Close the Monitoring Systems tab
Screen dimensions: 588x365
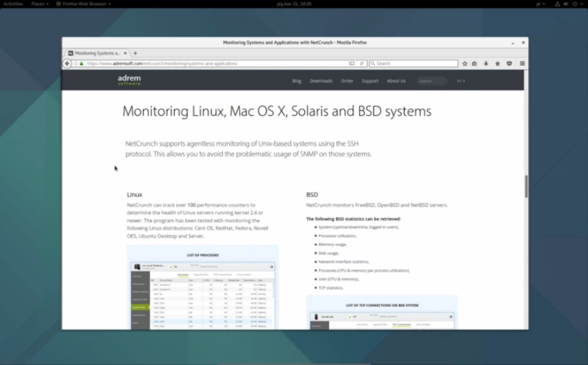click(126, 53)
